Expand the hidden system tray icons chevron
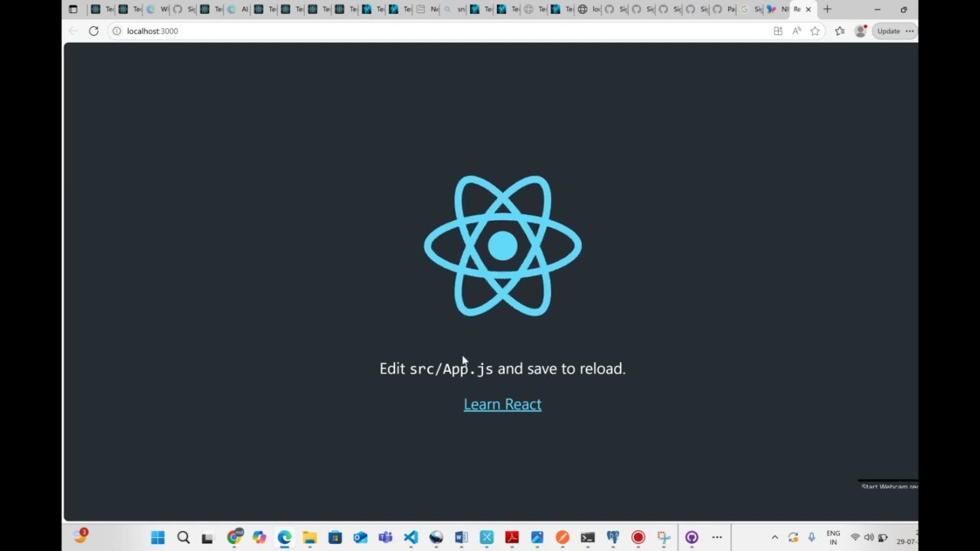This screenshot has width=980, height=551. coord(774,537)
